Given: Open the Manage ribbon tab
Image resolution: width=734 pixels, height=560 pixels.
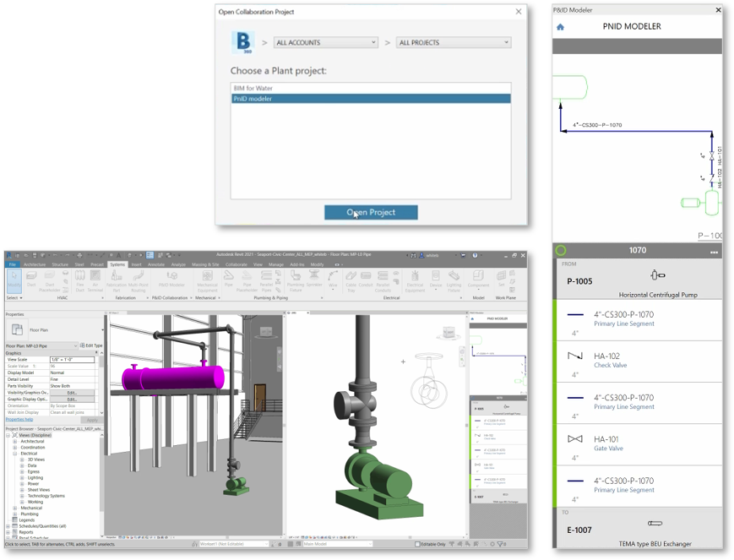Looking at the screenshot, I should (x=275, y=264).
